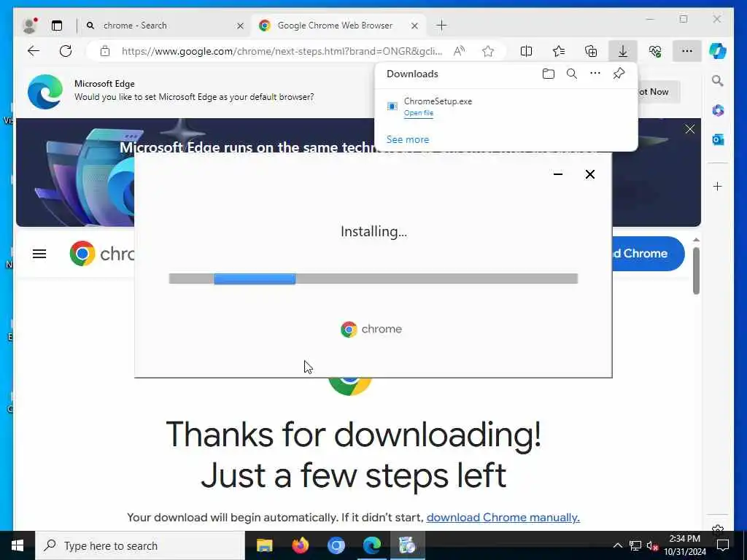Open the tab actions menu icon

pos(57,26)
